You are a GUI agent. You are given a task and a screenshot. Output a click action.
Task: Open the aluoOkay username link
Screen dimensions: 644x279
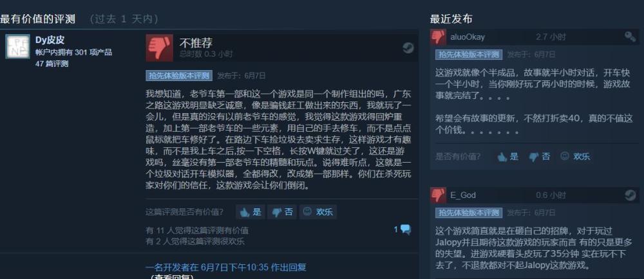click(x=468, y=37)
